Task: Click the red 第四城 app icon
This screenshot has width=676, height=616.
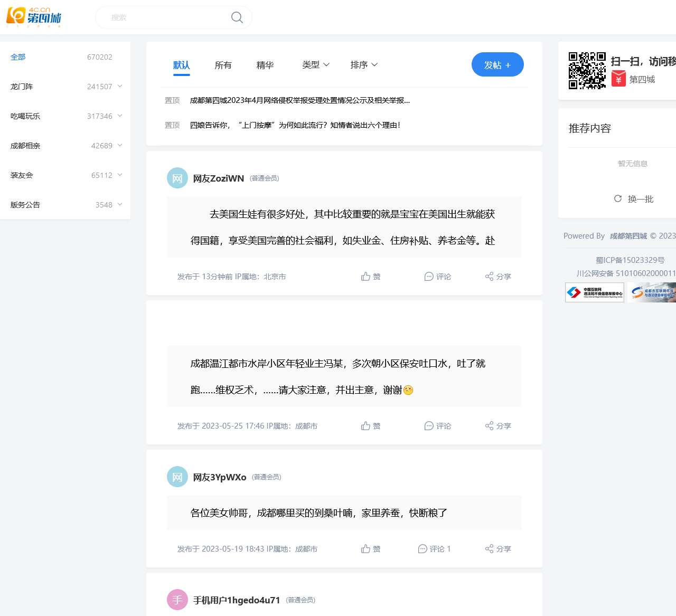Action: (x=618, y=79)
